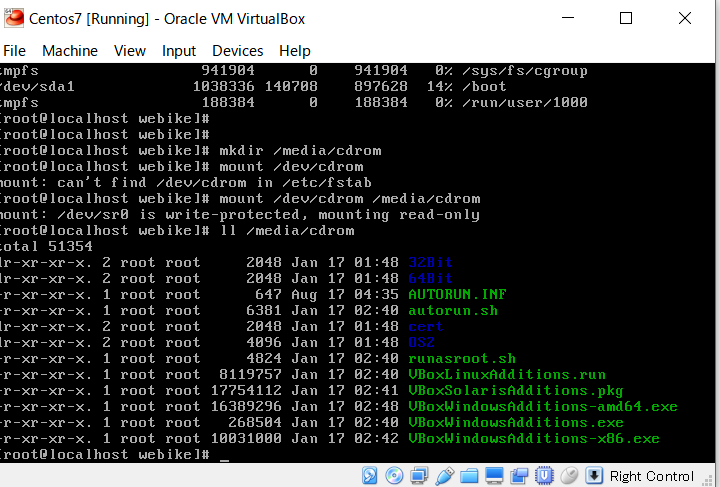Image resolution: width=720 pixels, height=487 pixels.
Task: Click the 32Bit directory name
Action: pyautogui.click(x=430, y=262)
